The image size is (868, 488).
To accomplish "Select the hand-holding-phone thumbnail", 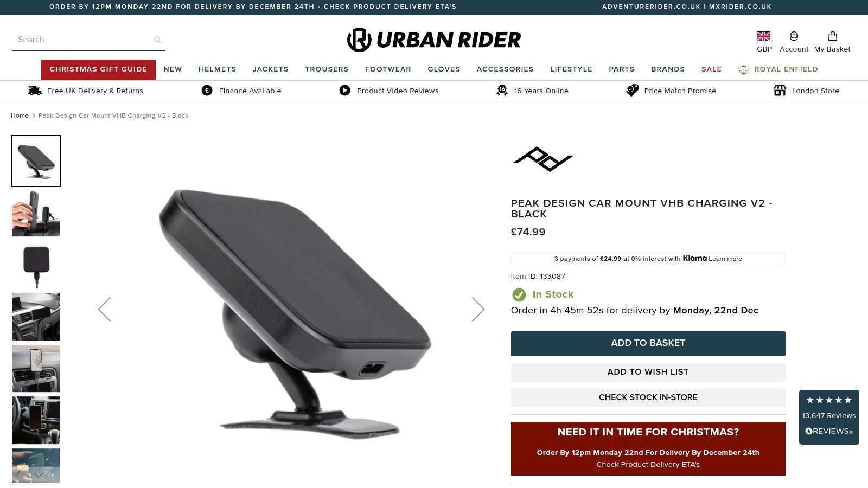I will (x=36, y=213).
